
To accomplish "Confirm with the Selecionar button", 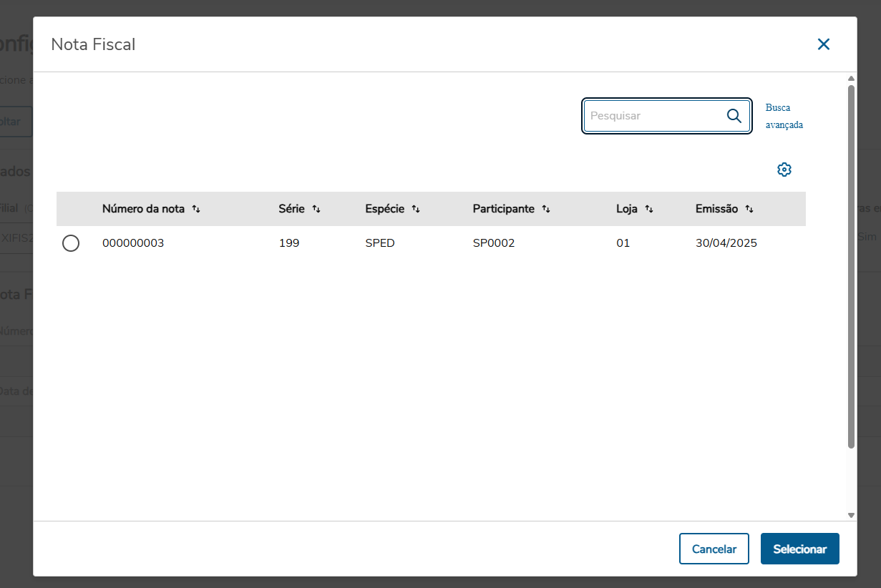I will 799,549.
